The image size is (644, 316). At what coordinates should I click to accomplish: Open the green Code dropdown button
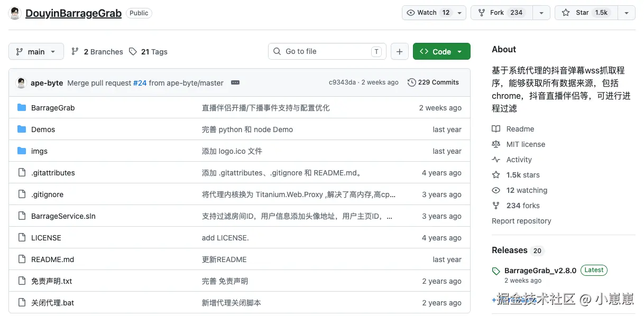441,51
